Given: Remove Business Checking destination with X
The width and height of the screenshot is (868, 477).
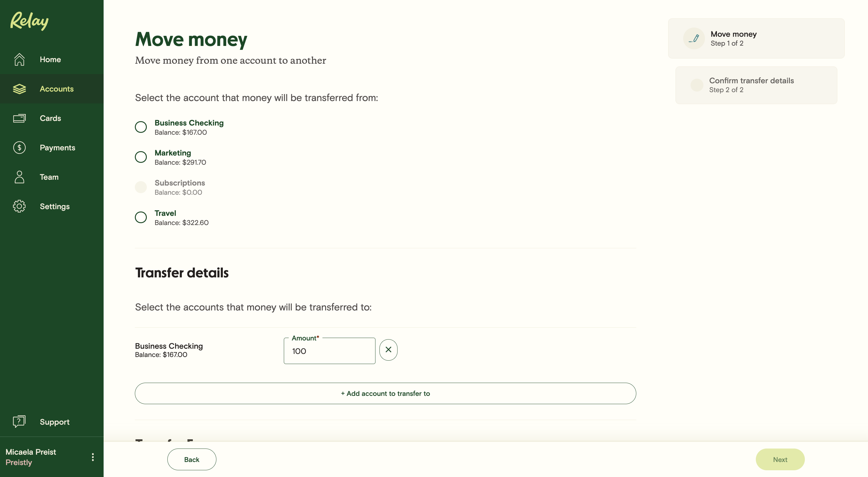Looking at the screenshot, I should pos(388,350).
